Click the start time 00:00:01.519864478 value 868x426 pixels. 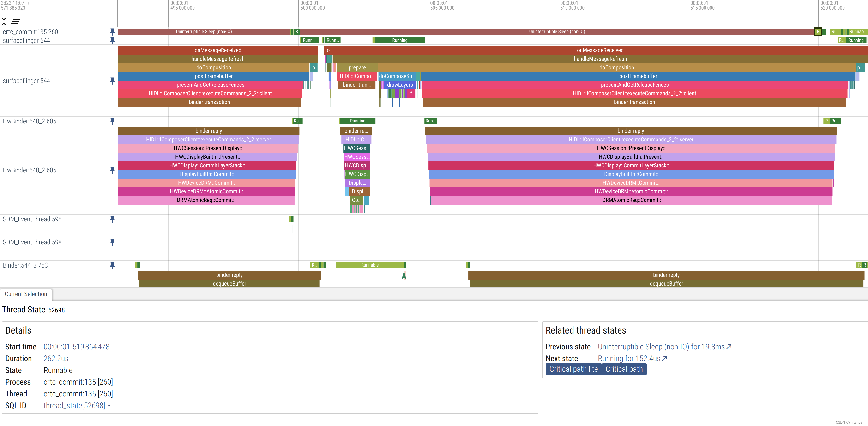pyautogui.click(x=77, y=347)
